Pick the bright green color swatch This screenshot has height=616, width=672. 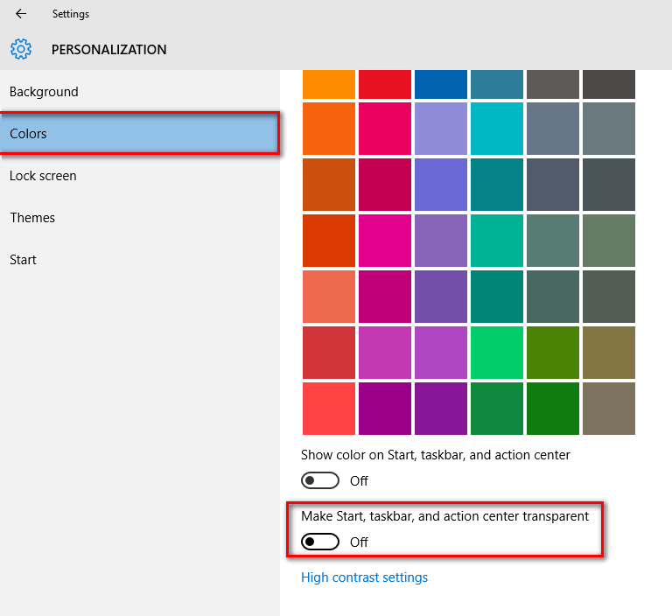click(497, 353)
